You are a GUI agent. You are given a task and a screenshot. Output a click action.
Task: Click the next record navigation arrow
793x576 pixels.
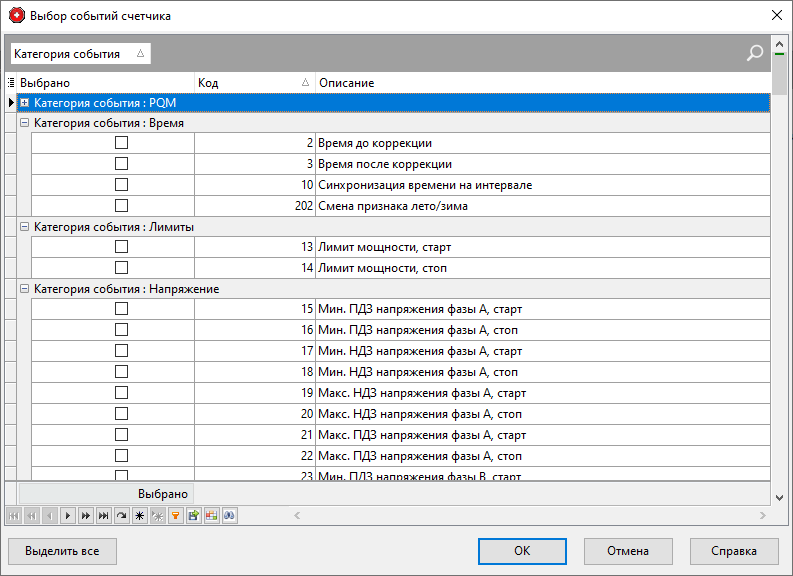point(67,516)
